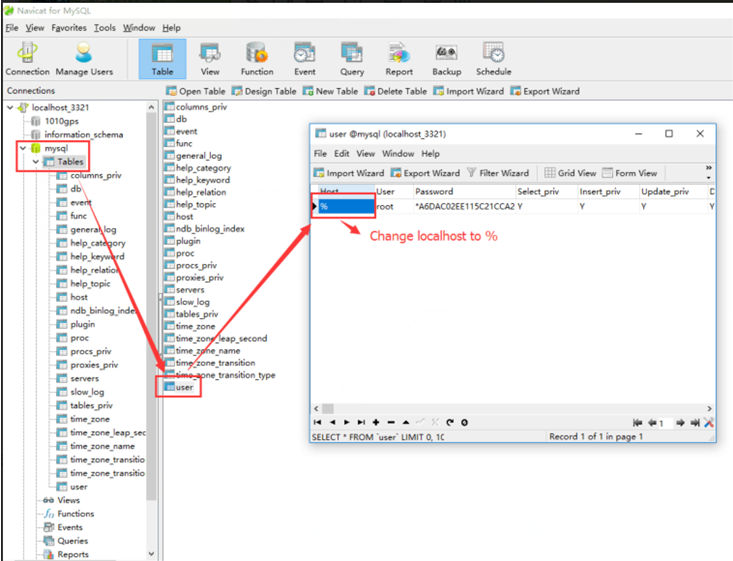This screenshot has height=561, width=733.
Task: Go to first record button in navigation bar
Action: pos(317,422)
